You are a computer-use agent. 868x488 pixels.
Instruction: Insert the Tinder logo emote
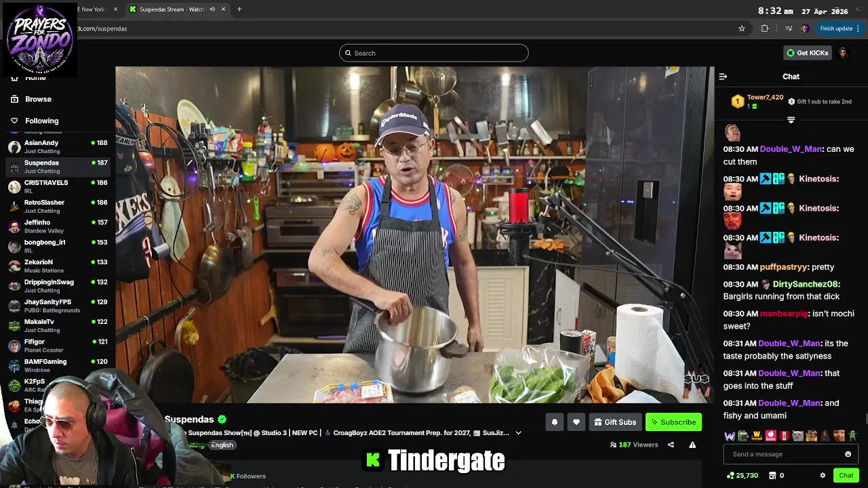(771, 436)
